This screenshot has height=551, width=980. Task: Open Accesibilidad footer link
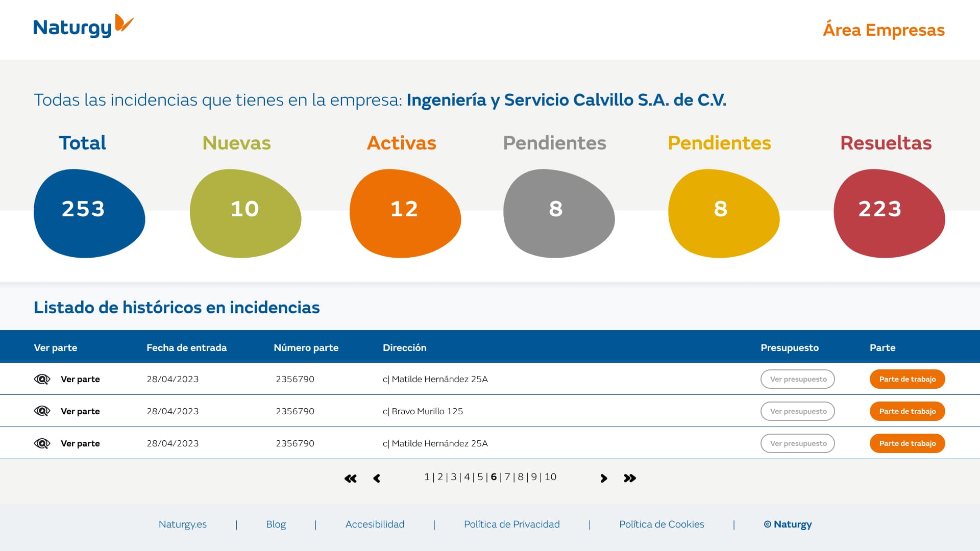375,524
